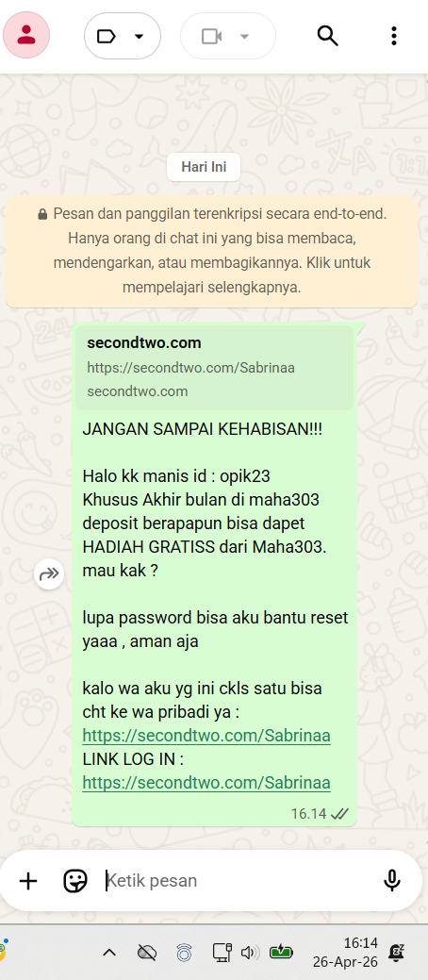Click the video call camera icon
This screenshot has height=980, width=428.
click(x=212, y=36)
